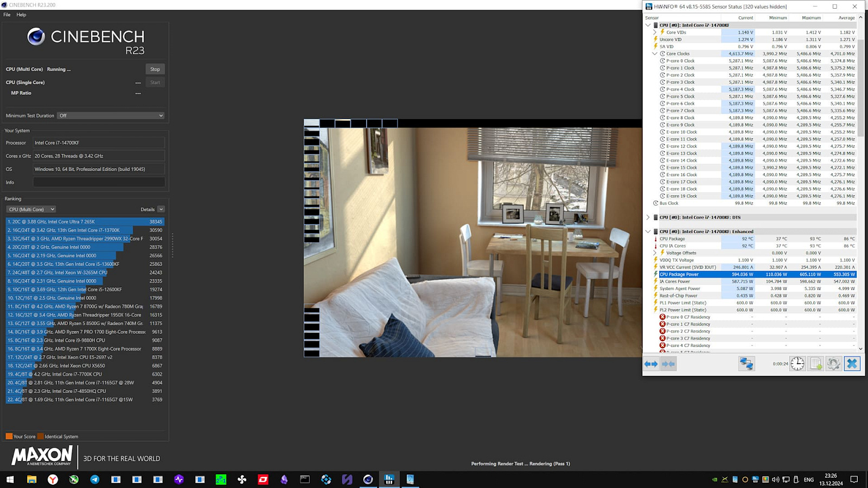
Task: Select ranking row Intel Core i7-7700K CPU
Action: pos(85,374)
